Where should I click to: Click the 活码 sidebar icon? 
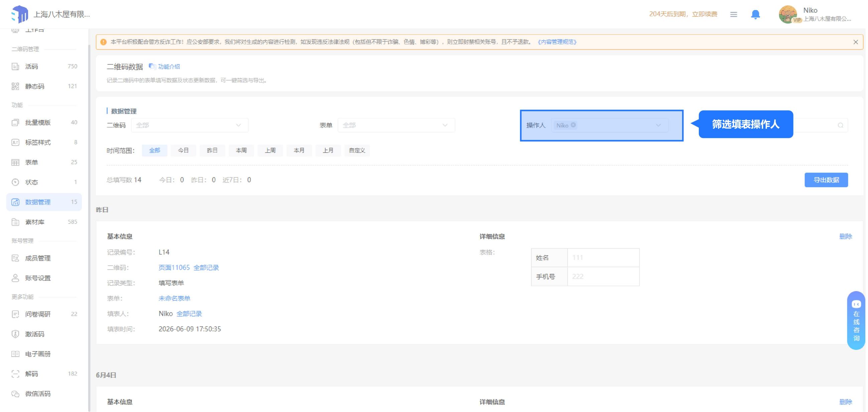click(x=15, y=66)
